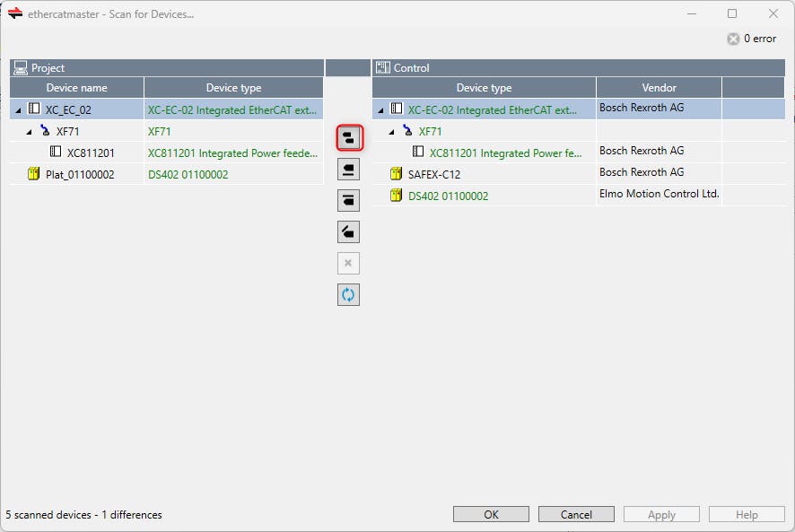Click the second copy button with underline
Screen dimensions: 795x532
pos(348,169)
